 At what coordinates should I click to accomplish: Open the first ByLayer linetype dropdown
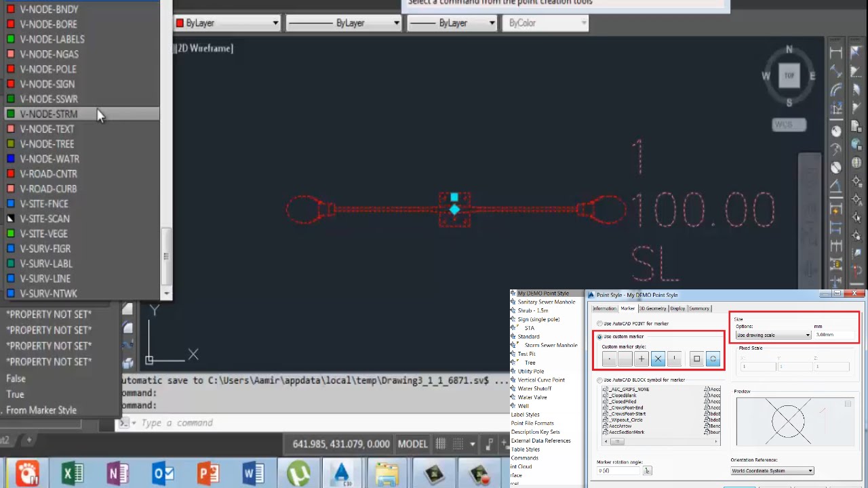point(344,23)
